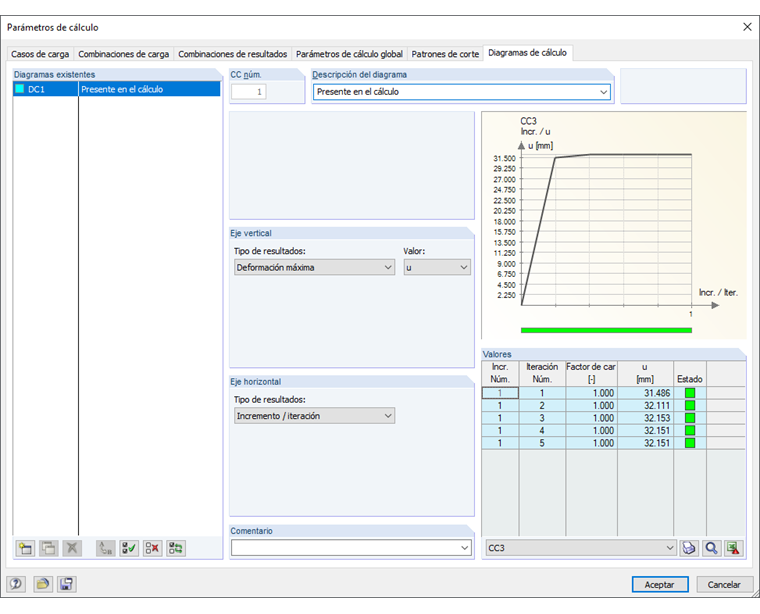Click the u value 32.111 cell

point(645,406)
